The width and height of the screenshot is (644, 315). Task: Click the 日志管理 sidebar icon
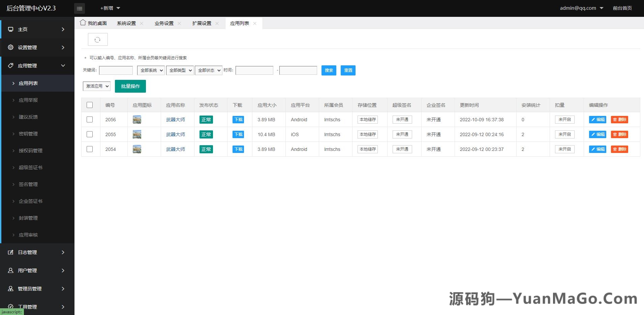tap(10, 252)
